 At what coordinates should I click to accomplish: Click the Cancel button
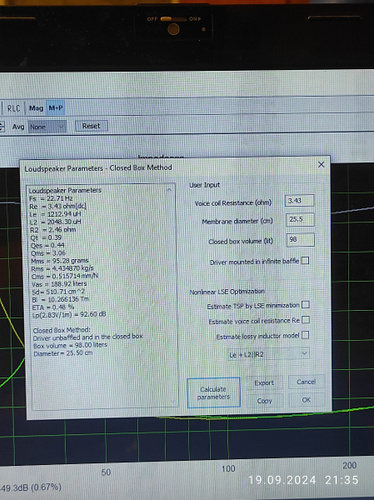(x=306, y=382)
